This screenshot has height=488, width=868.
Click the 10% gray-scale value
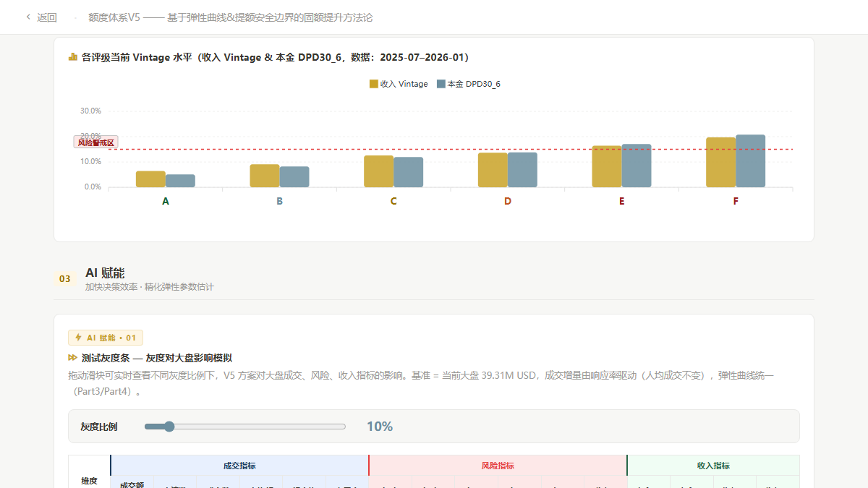(380, 427)
